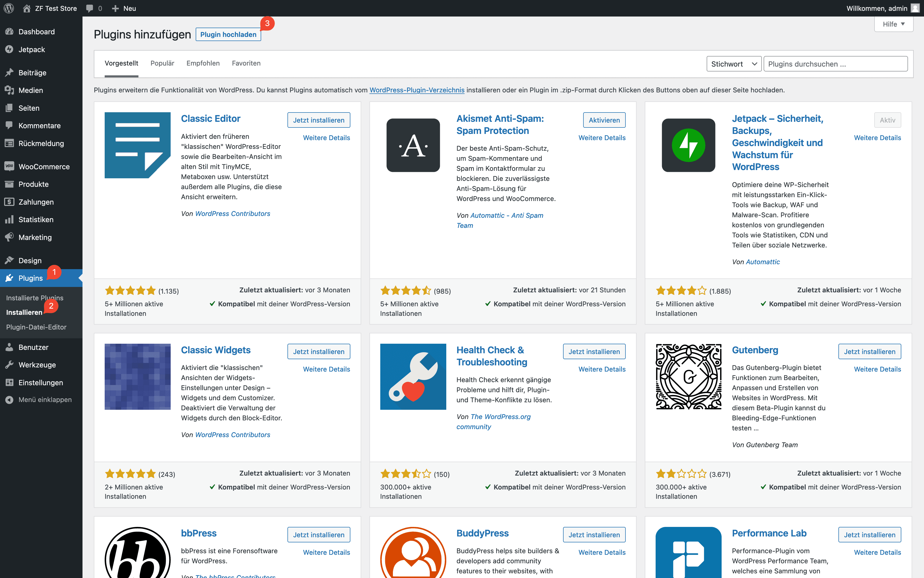Click the Plugins plug icon in sidebar
This screenshot has width=924, height=578.
point(10,278)
